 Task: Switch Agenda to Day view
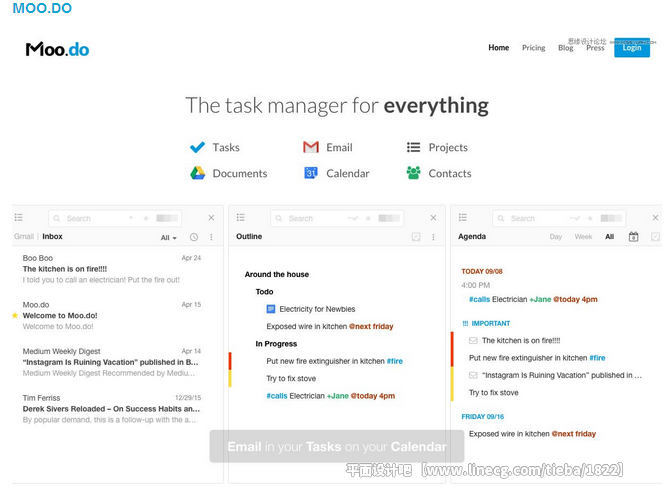coord(556,237)
